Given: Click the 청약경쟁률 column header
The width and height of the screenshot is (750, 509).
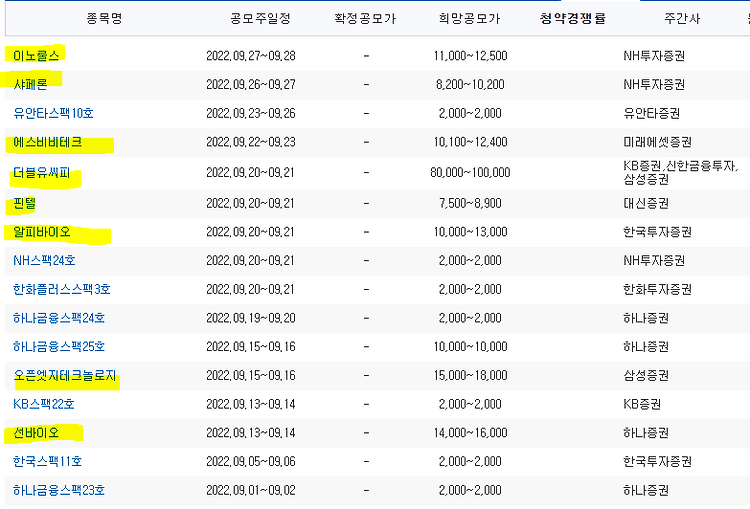Looking at the screenshot, I should tap(573, 19).
